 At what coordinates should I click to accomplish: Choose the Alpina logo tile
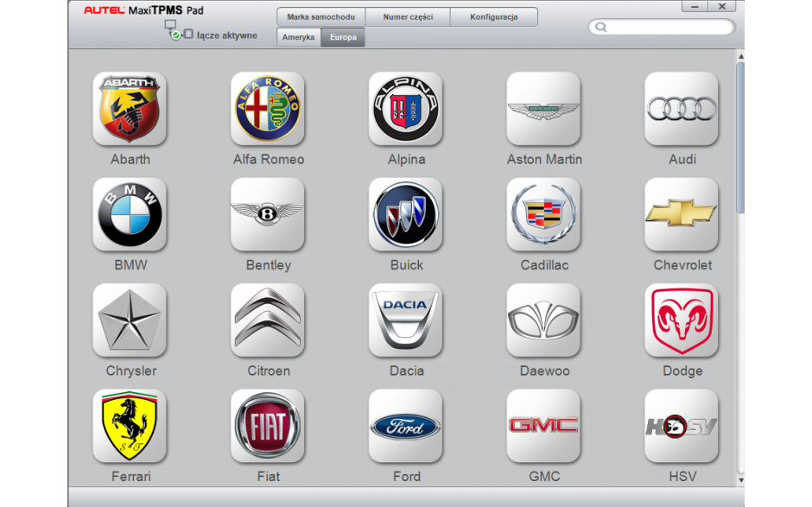405,108
